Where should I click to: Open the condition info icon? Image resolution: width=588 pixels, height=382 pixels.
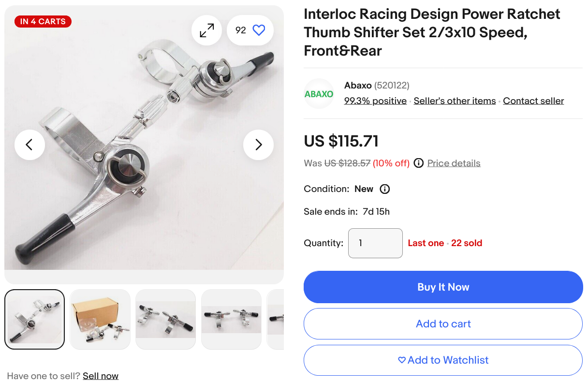pos(385,189)
